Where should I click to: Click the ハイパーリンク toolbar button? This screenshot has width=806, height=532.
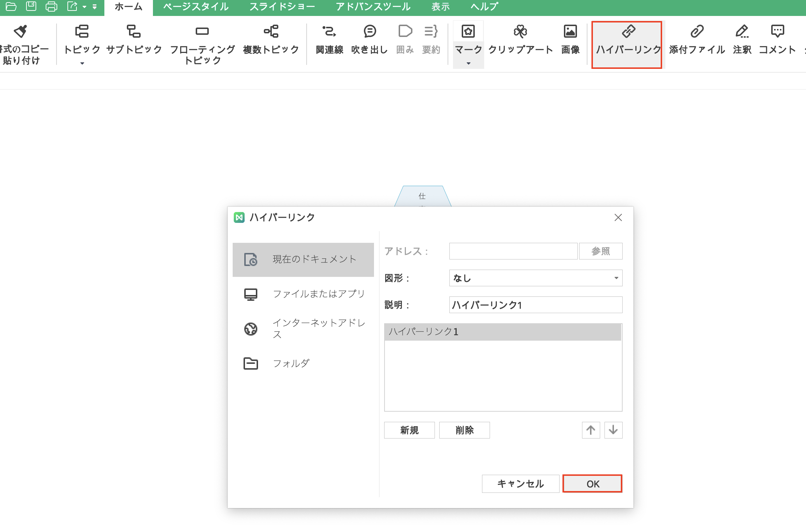point(627,45)
